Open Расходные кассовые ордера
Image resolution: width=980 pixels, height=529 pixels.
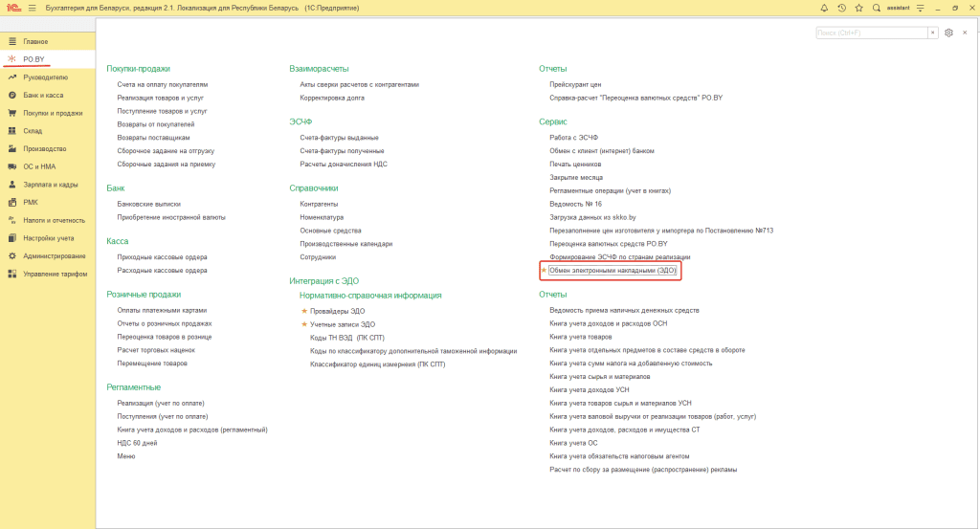162,271
